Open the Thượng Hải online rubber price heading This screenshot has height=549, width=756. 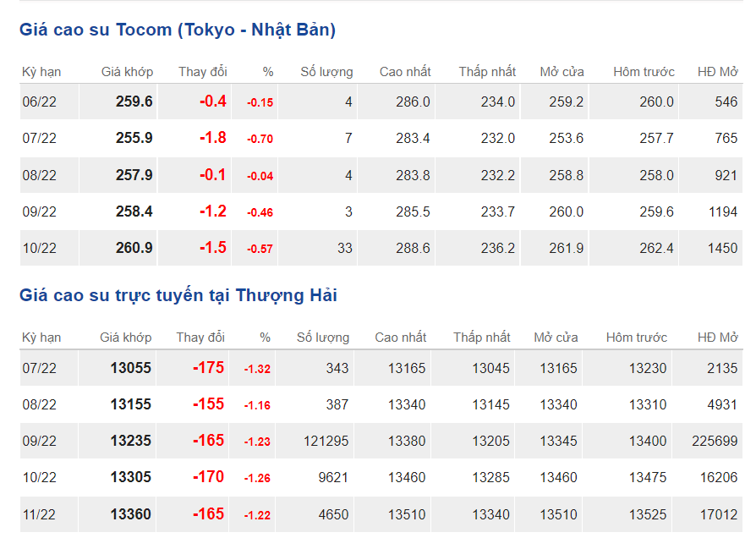[178, 295]
